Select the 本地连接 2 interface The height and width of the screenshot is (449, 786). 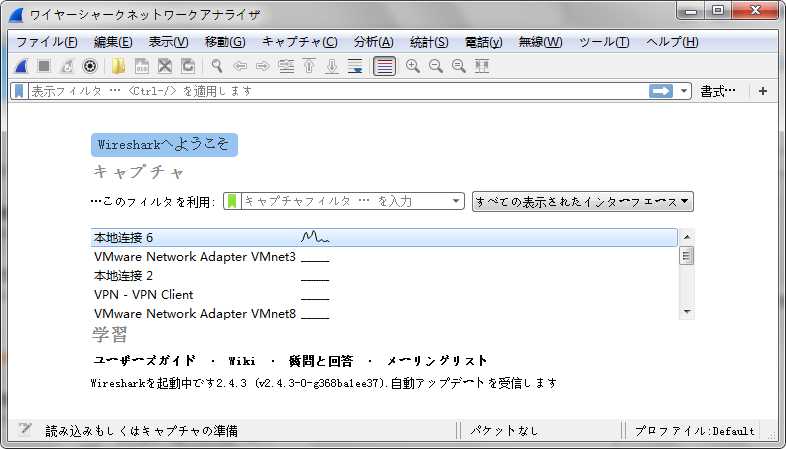[x=384, y=276]
